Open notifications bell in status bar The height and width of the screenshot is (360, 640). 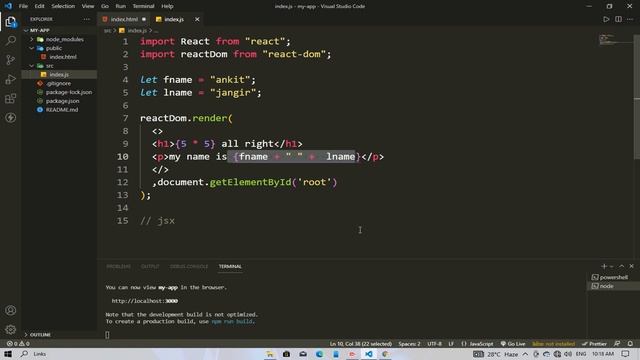click(630, 344)
